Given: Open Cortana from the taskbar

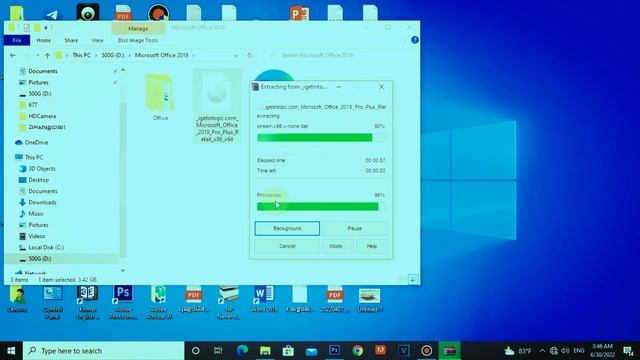Looking at the screenshot, I should pos(196,351).
